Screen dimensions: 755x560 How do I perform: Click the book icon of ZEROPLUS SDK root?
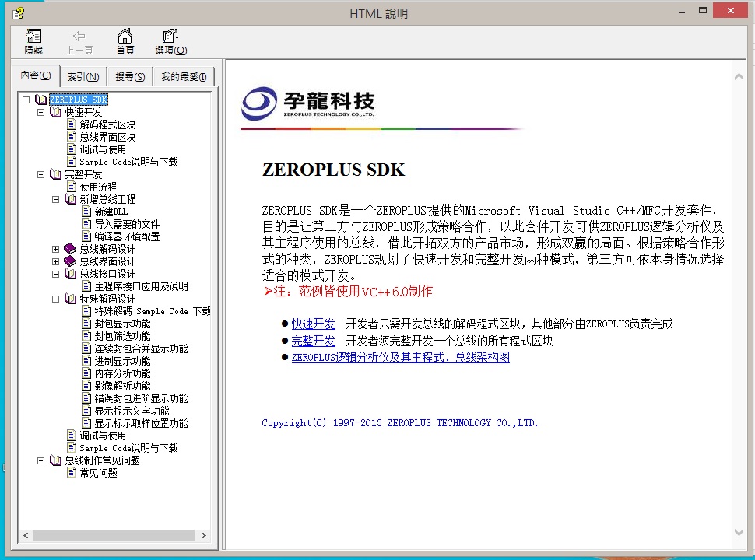41,100
